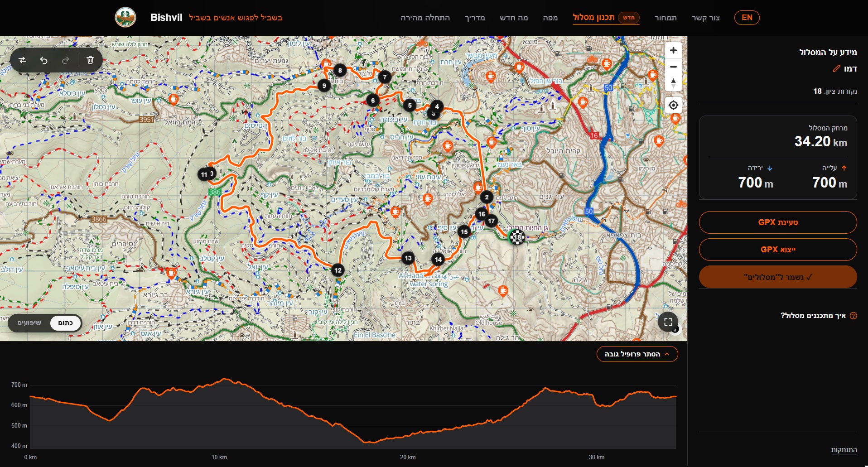The width and height of the screenshot is (868, 467).
Task: Collapse the elevation profile panel
Action: point(637,354)
